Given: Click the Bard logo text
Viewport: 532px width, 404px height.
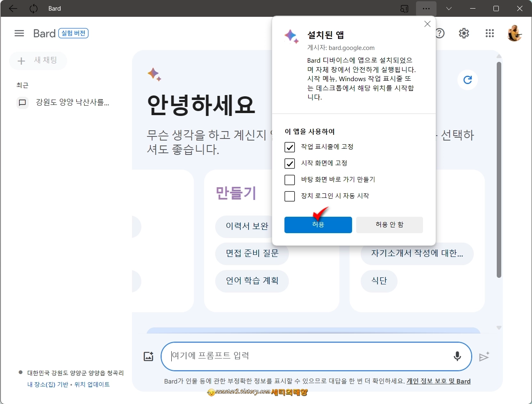Looking at the screenshot, I should 44,33.
